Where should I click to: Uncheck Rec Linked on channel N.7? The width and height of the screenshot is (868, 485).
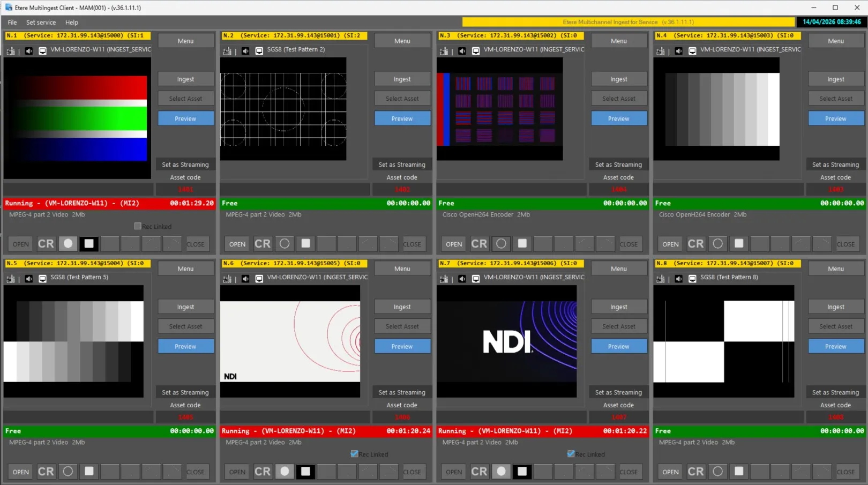(571, 454)
